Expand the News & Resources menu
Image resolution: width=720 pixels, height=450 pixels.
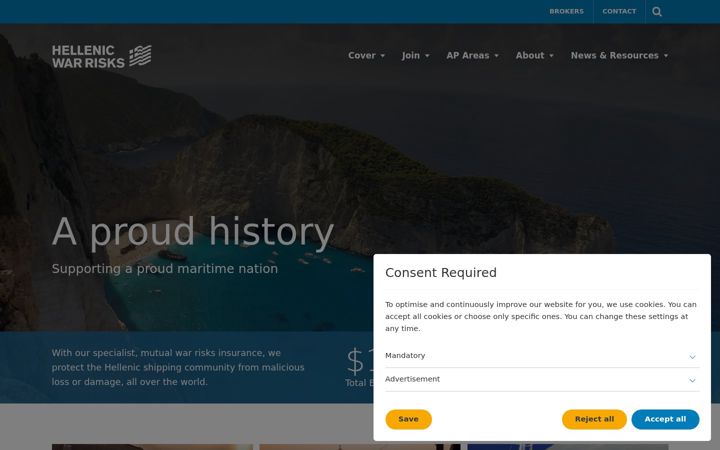click(x=619, y=56)
